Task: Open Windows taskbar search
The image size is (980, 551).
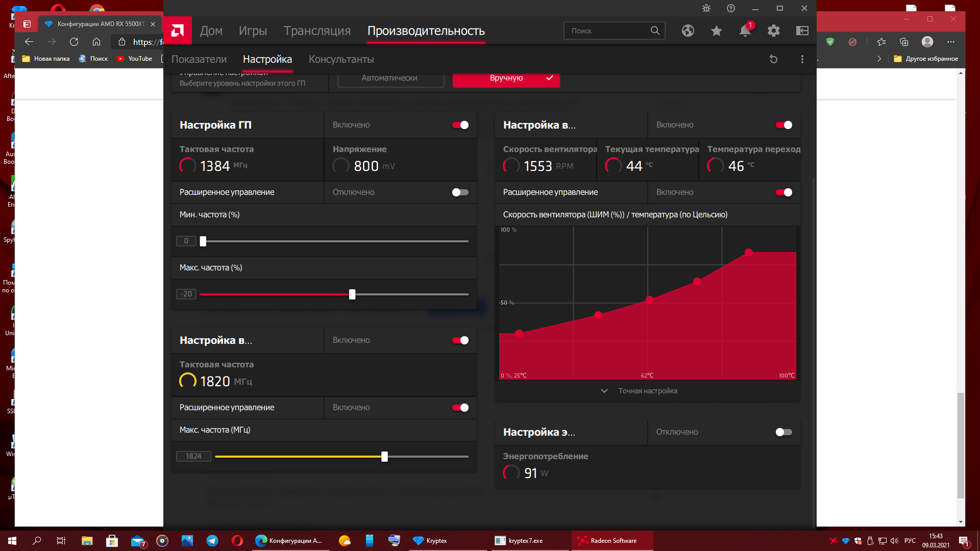Action: click(x=37, y=541)
